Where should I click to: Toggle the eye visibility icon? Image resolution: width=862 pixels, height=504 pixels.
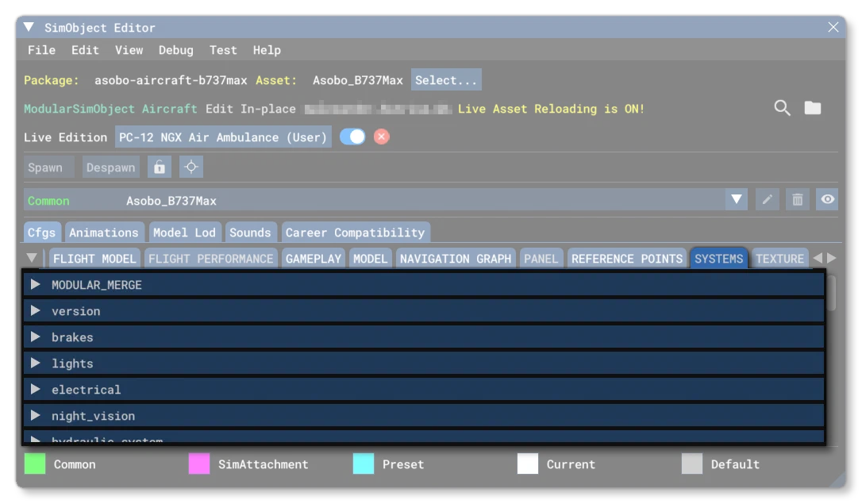click(x=827, y=199)
